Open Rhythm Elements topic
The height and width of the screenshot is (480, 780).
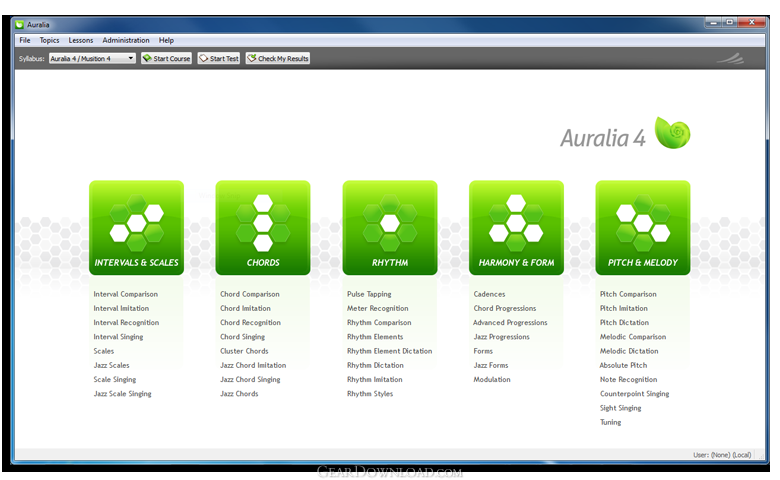(x=375, y=337)
